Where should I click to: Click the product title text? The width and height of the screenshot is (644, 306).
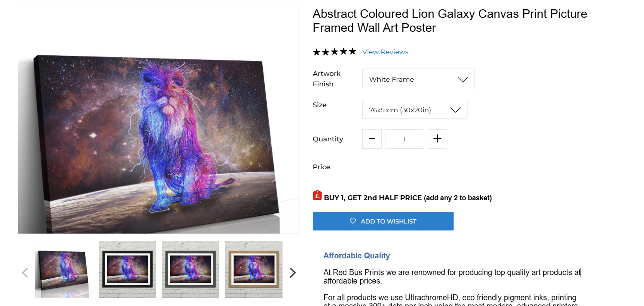450,21
